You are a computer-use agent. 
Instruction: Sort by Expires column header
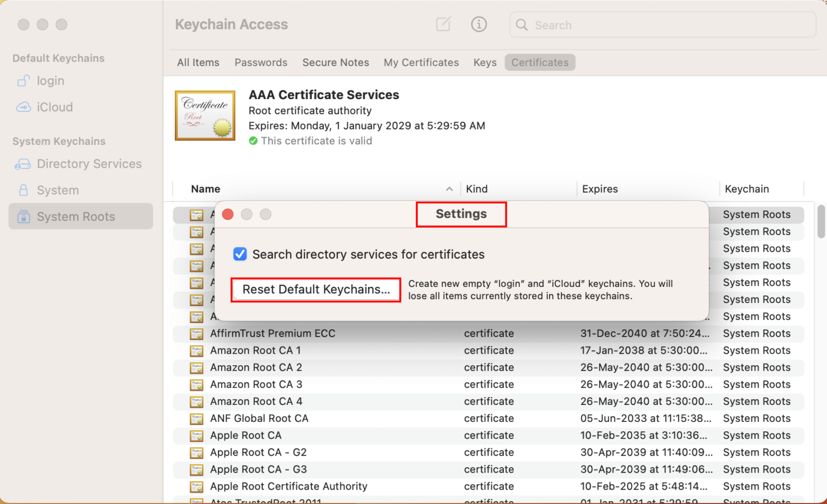click(x=600, y=189)
